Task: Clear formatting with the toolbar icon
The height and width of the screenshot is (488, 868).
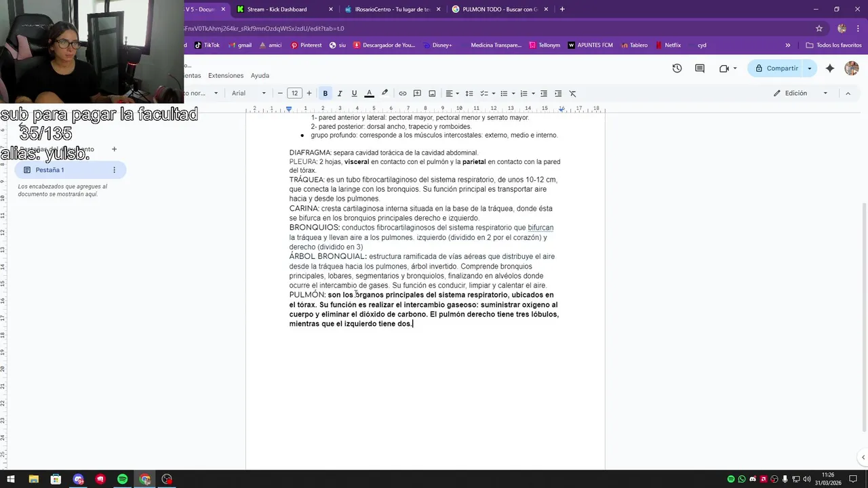Action: tap(572, 94)
